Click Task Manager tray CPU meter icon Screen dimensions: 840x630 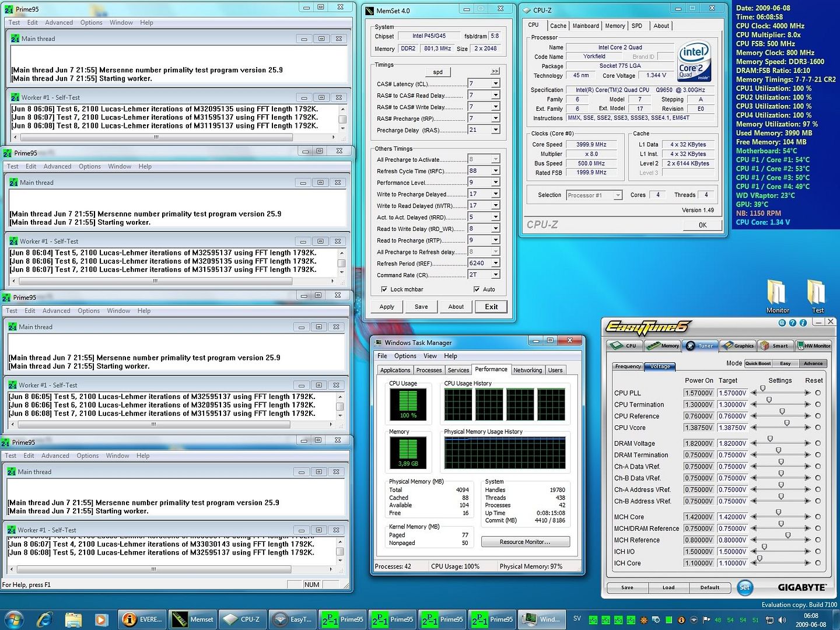(x=668, y=620)
